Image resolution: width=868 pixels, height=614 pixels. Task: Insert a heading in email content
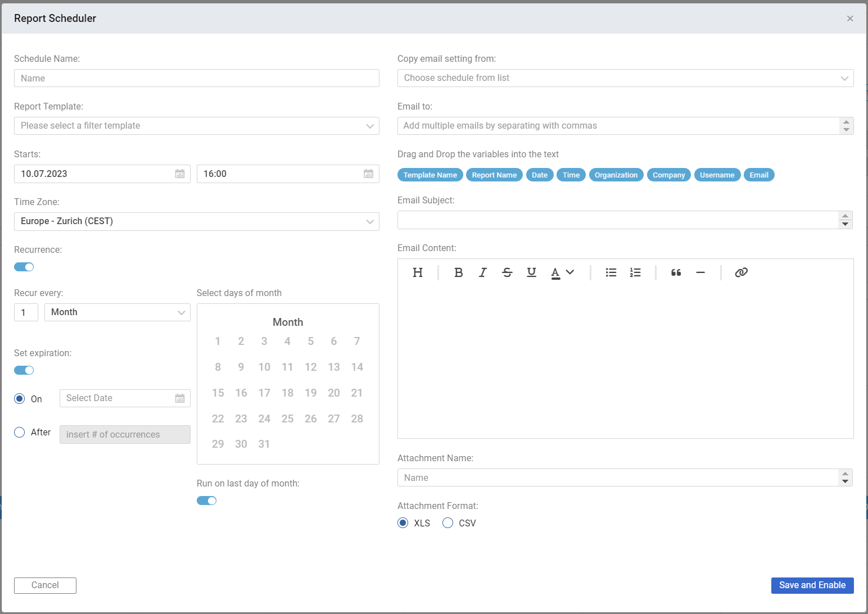pos(418,272)
